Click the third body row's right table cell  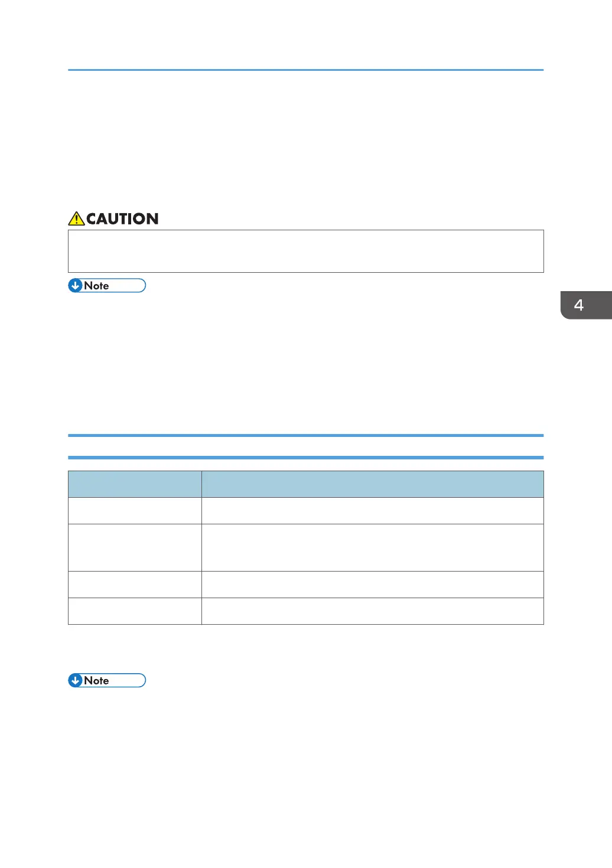(372, 585)
